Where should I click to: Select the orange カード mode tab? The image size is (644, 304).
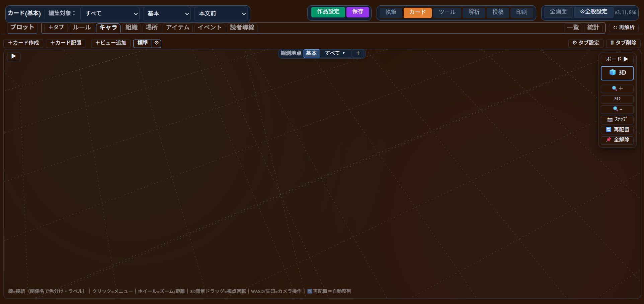coord(417,12)
